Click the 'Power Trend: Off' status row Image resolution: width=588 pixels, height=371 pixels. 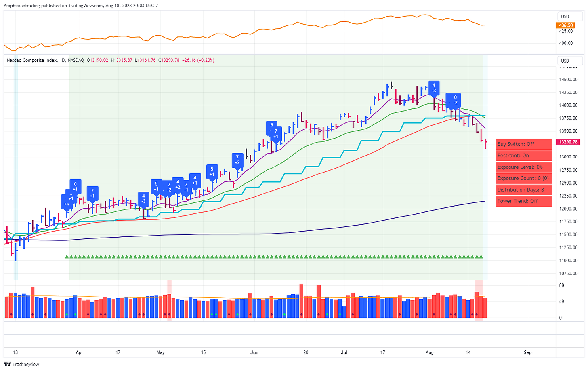(524, 201)
